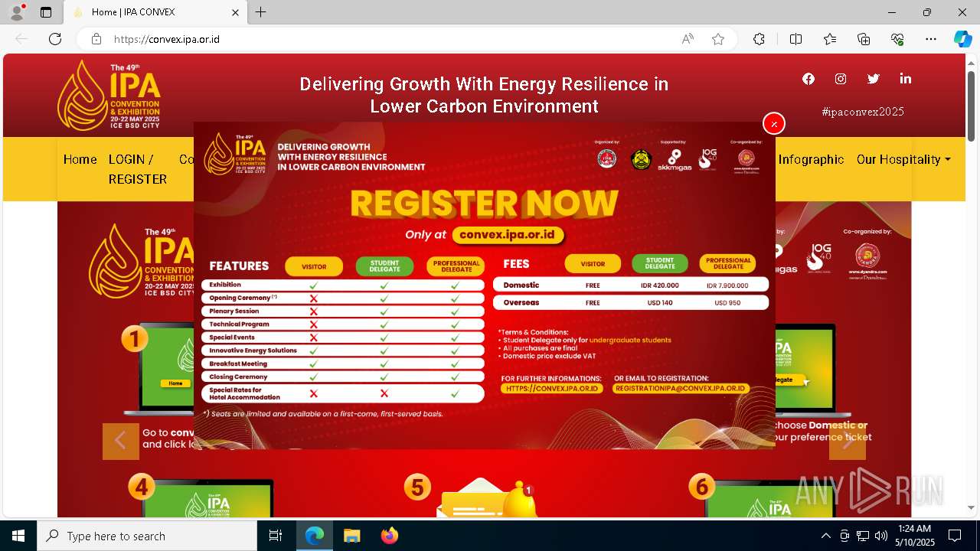Open File Explorer from taskbar
The image size is (980, 551).
point(351,536)
